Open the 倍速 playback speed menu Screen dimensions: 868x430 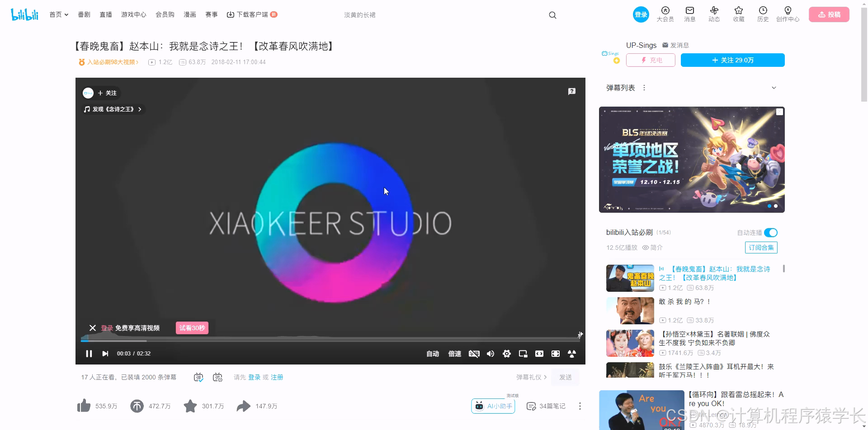454,354
